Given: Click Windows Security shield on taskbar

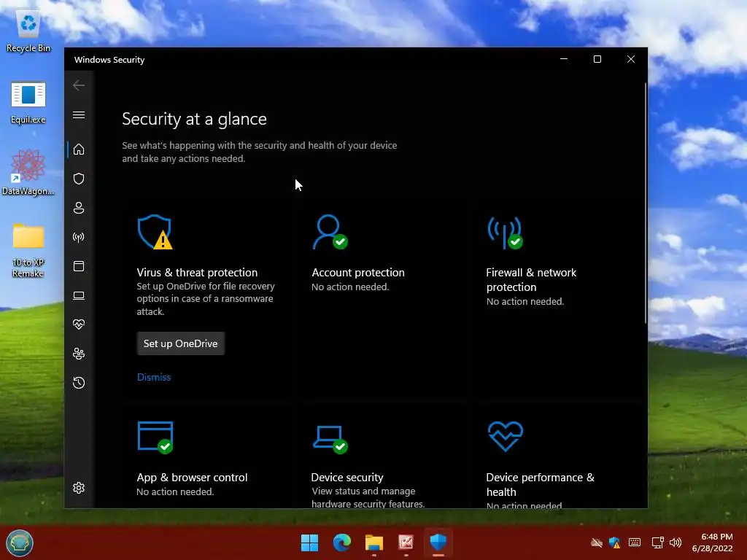Looking at the screenshot, I should tap(438, 542).
